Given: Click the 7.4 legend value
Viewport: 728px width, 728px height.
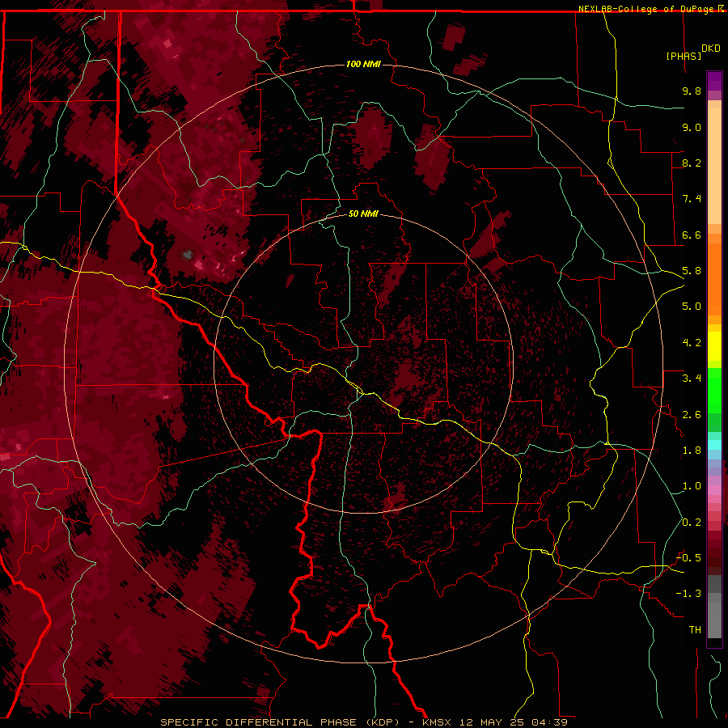Looking at the screenshot, I should pos(692,199).
